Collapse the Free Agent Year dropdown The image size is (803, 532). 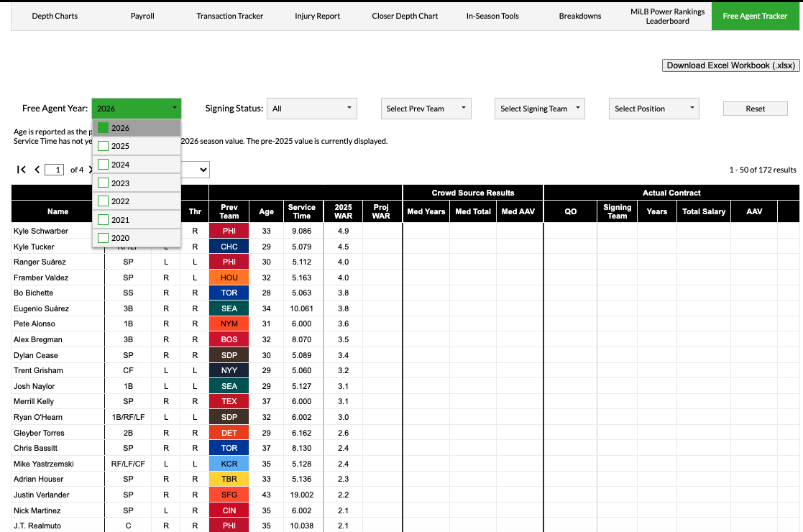[x=137, y=109]
